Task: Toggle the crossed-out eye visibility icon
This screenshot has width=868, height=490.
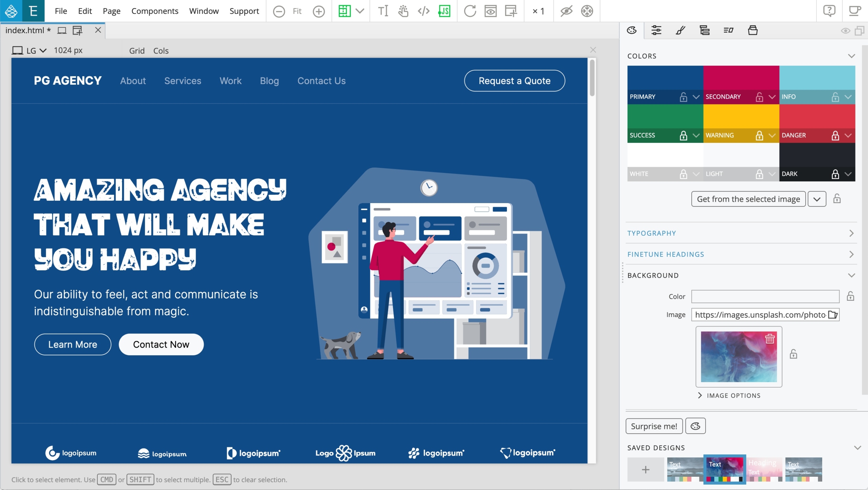Action: pos(566,11)
